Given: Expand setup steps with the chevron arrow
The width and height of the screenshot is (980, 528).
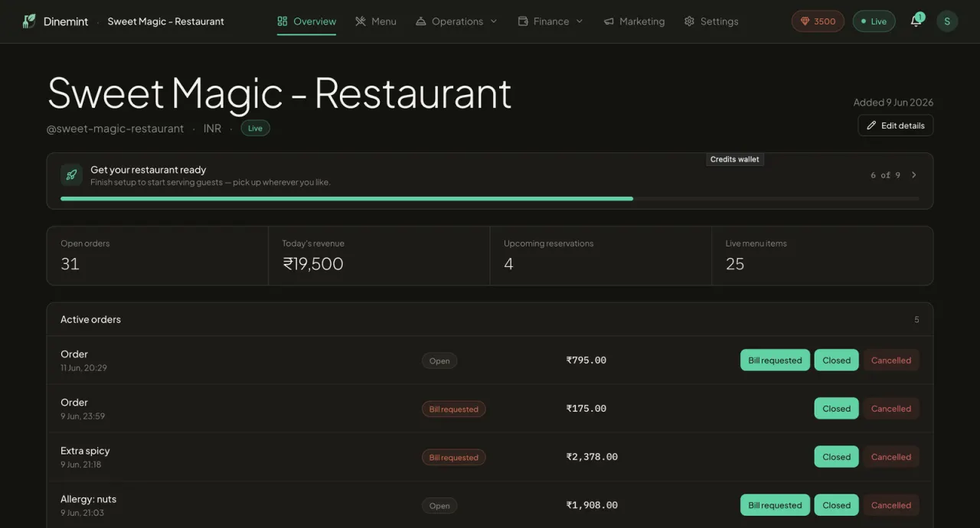Looking at the screenshot, I should tap(913, 175).
